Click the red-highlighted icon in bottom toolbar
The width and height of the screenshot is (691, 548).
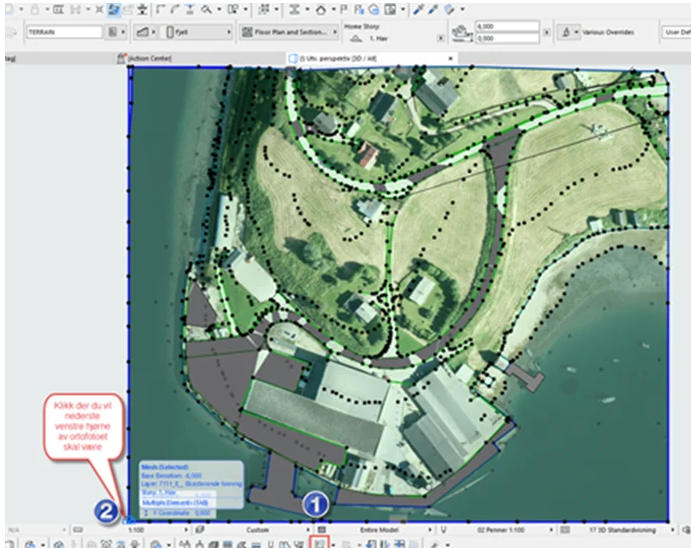click(x=319, y=541)
